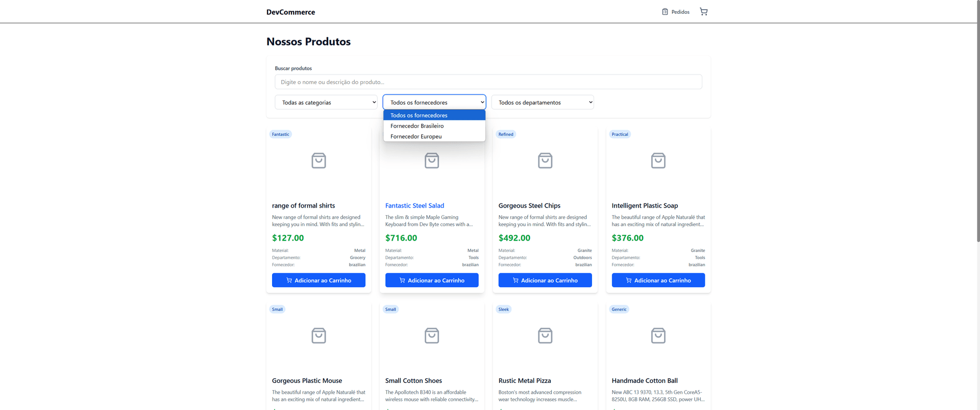980x410 pixels.
Task: Click the Grocery department value
Action: 358,258
